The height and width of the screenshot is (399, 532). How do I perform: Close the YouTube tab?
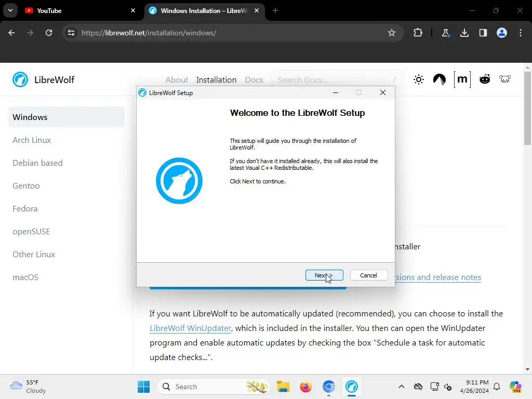click(x=133, y=10)
